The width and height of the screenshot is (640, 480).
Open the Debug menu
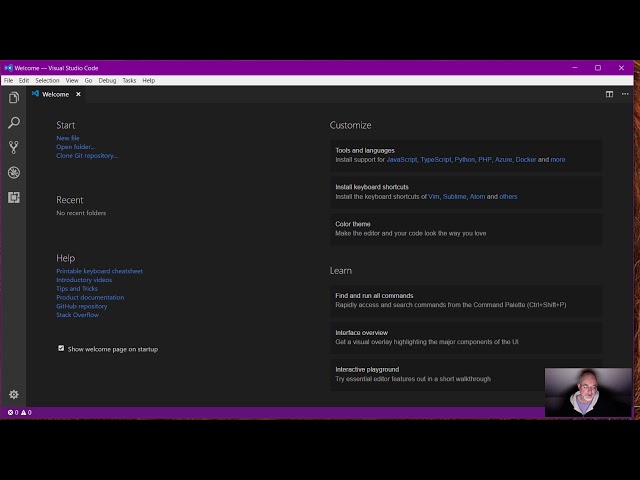(x=107, y=80)
